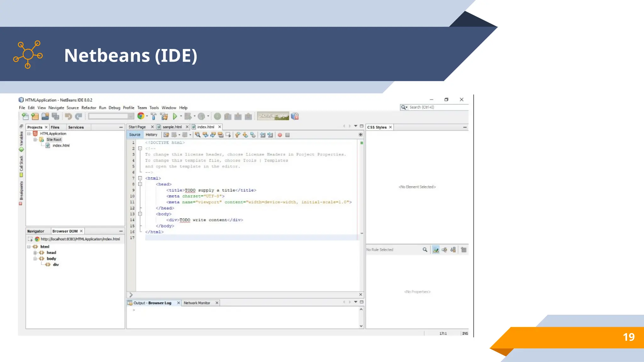The height and width of the screenshot is (362, 644).
Task: Click the New Project toolbar icon
Action: 35,116
